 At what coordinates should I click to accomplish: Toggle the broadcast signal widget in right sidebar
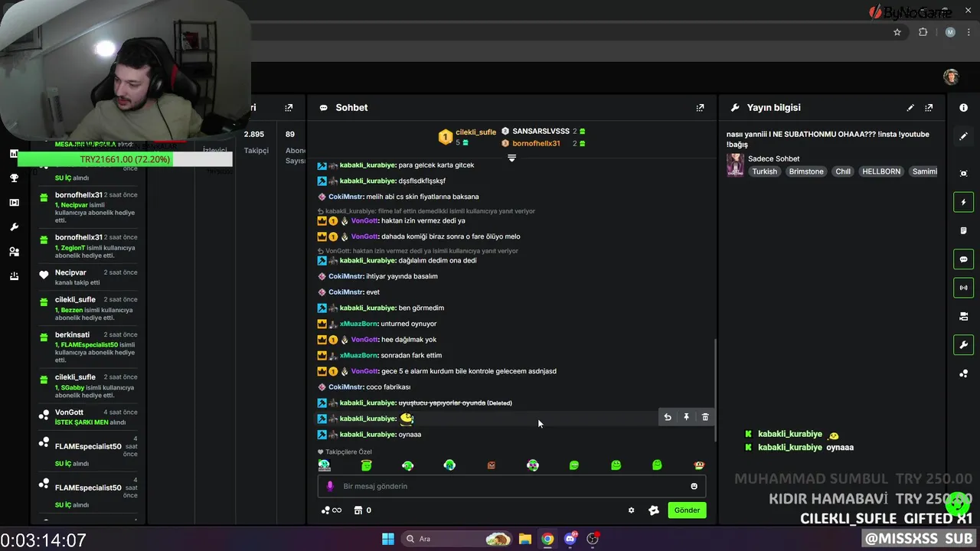[963, 288]
